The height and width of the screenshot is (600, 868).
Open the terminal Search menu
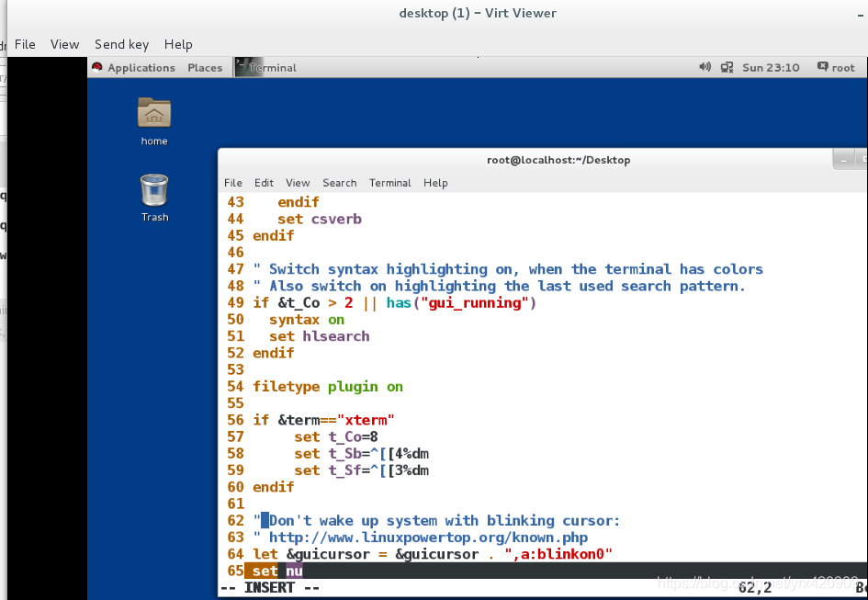(339, 183)
